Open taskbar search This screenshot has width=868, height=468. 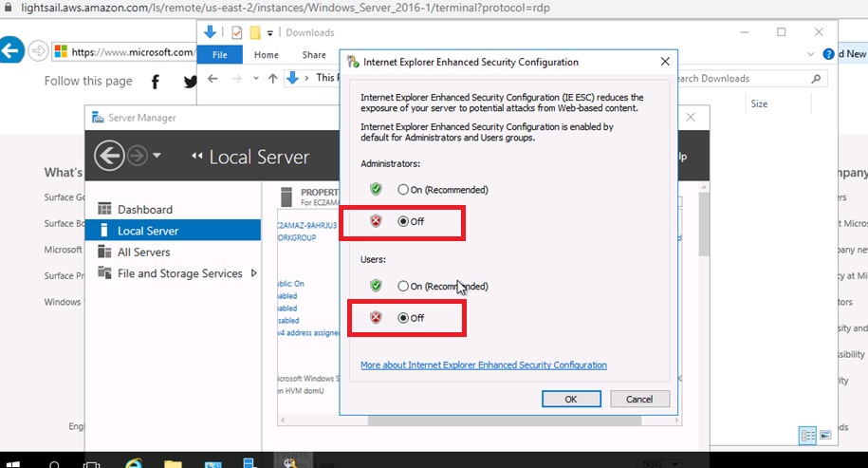click(54, 464)
